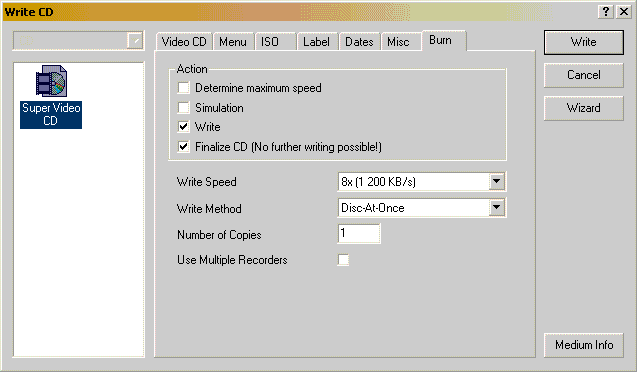Click the Cancel button

pos(583,75)
